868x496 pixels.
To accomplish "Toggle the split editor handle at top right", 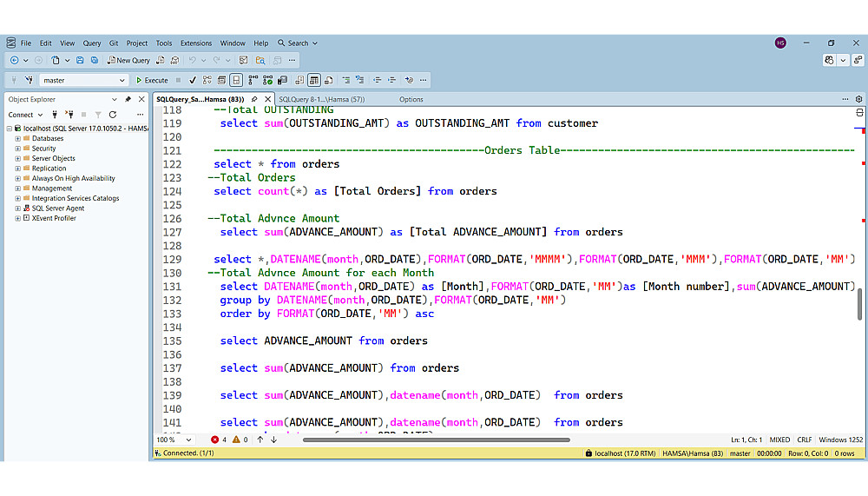I will [859, 113].
